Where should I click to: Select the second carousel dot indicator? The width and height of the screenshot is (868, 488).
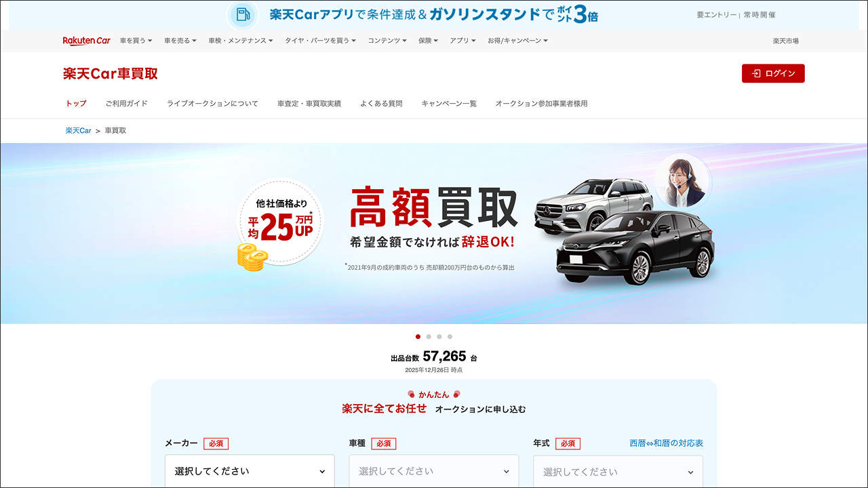click(x=428, y=335)
